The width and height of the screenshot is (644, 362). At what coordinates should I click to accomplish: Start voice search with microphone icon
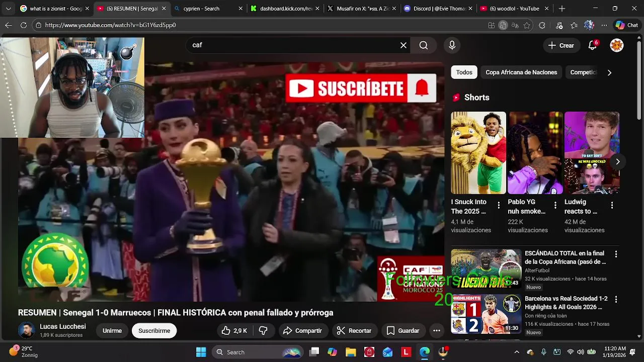[452, 45]
